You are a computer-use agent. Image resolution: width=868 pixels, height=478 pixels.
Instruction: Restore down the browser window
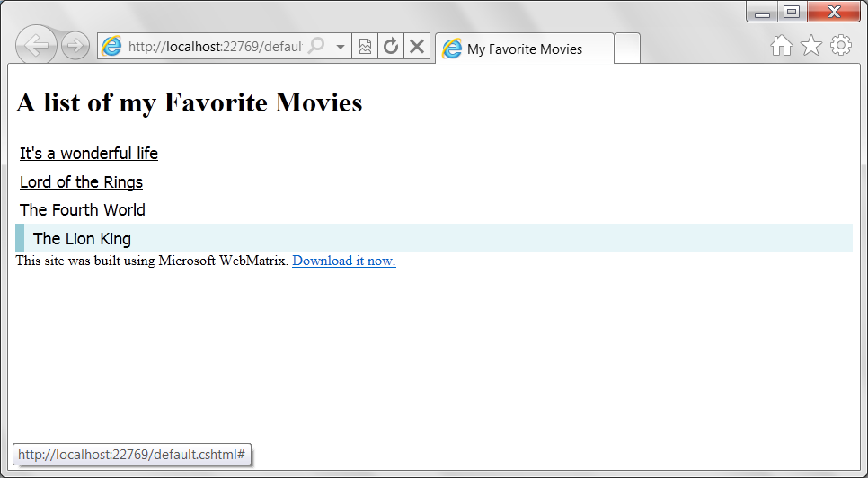[x=793, y=12]
